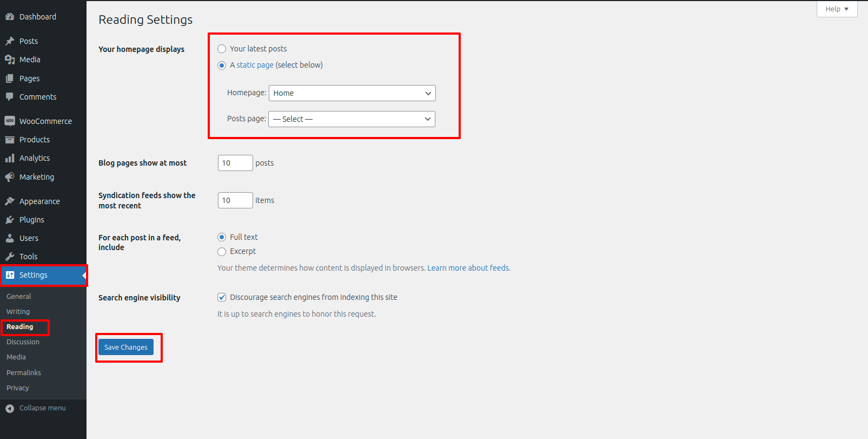Open Posts via the pushpin icon
Image resolution: width=868 pixels, height=439 pixels.
[10, 41]
